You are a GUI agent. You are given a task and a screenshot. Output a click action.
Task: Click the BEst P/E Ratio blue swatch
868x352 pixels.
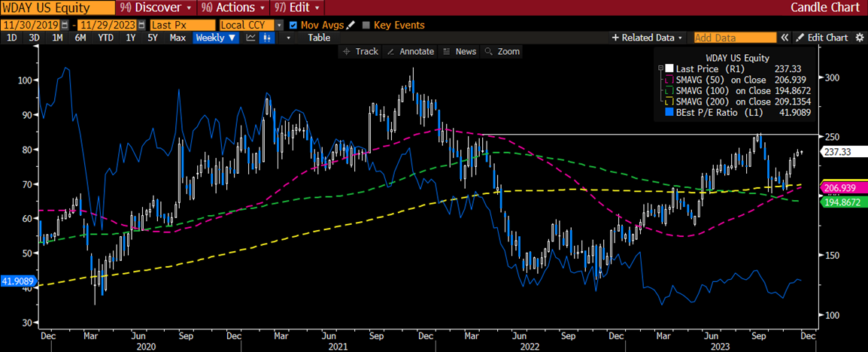[669, 113]
